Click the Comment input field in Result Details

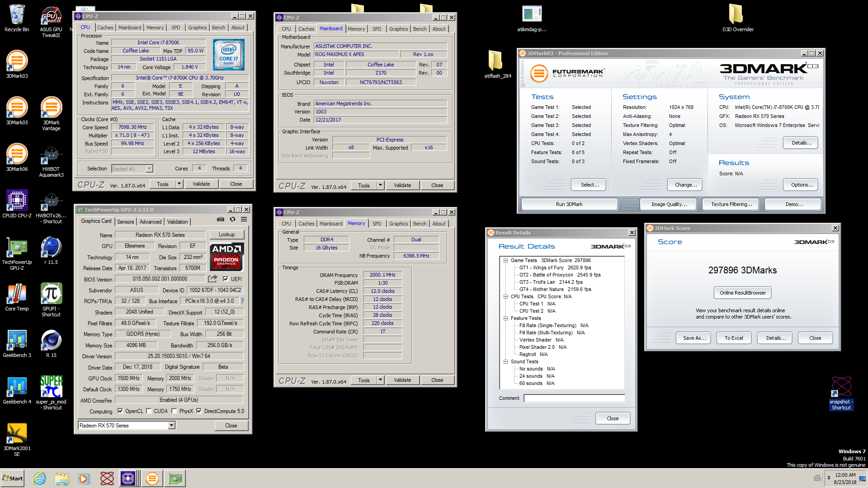click(574, 398)
